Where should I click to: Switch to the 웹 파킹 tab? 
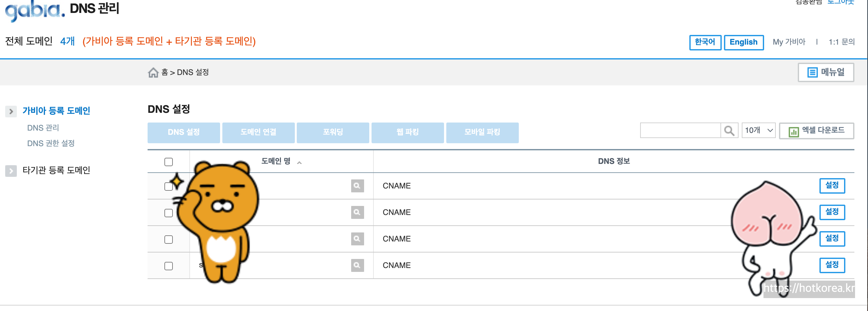pos(408,133)
